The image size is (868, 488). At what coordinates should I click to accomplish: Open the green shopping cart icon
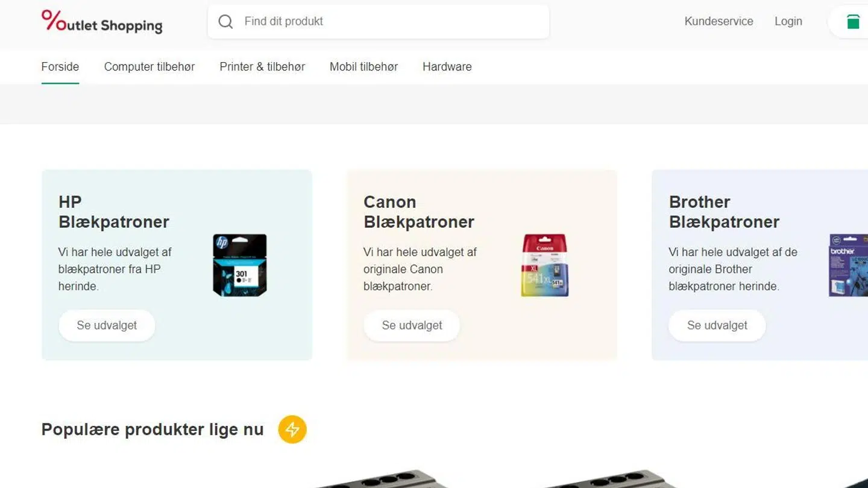point(852,22)
